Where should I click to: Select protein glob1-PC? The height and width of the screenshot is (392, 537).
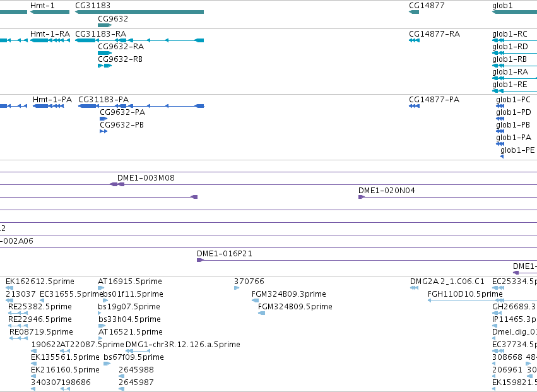(x=514, y=100)
